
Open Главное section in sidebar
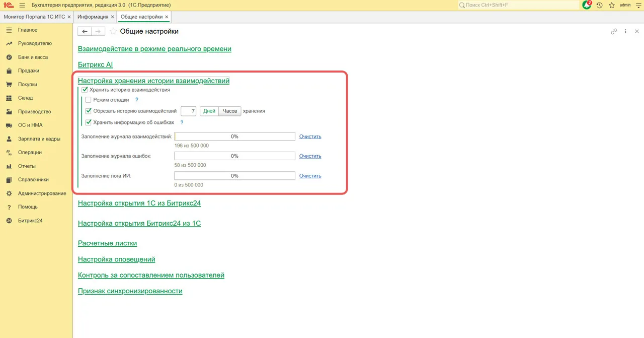(28, 30)
